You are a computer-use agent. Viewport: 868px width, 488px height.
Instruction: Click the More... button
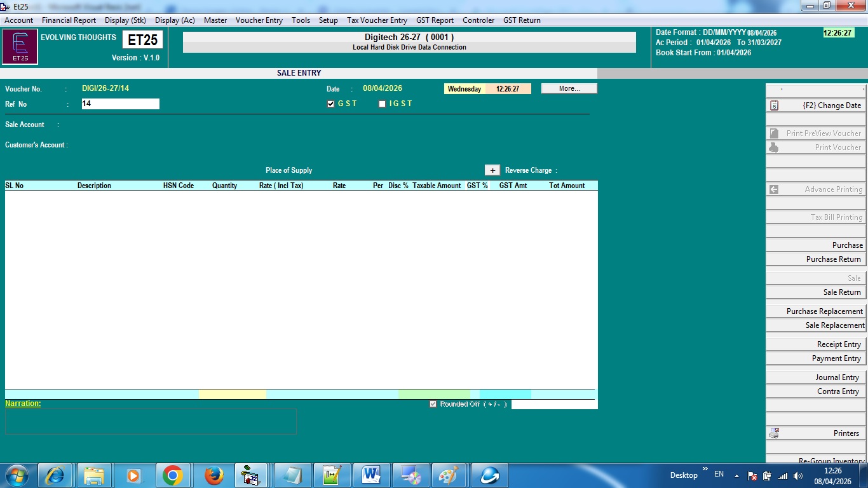point(569,89)
